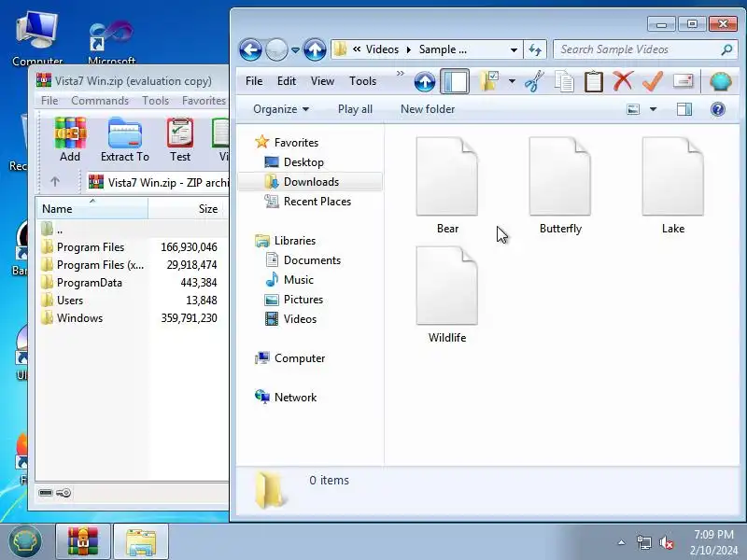Open Classic Shell settings shell icon

pos(720,81)
